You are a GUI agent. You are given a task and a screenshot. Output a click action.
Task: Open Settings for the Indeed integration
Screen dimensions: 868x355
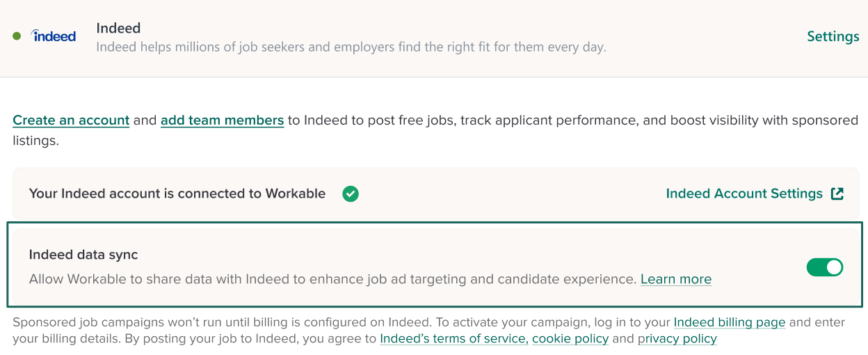click(x=833, y=36)
